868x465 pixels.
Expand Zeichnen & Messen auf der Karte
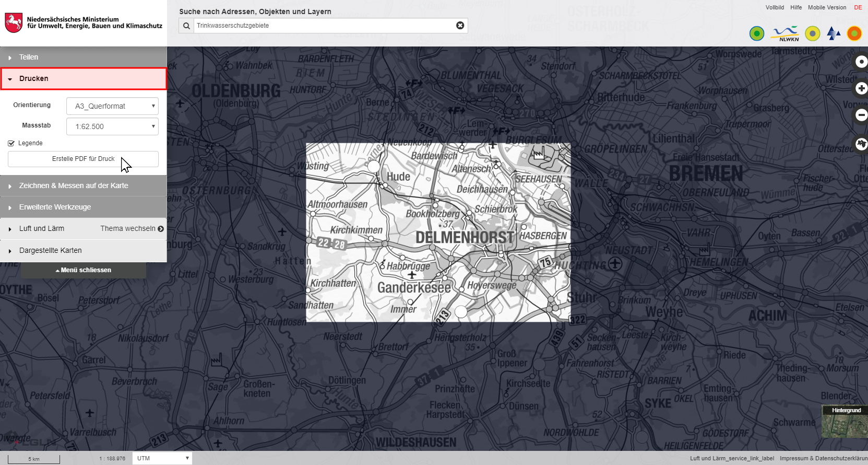click(84, 185)
